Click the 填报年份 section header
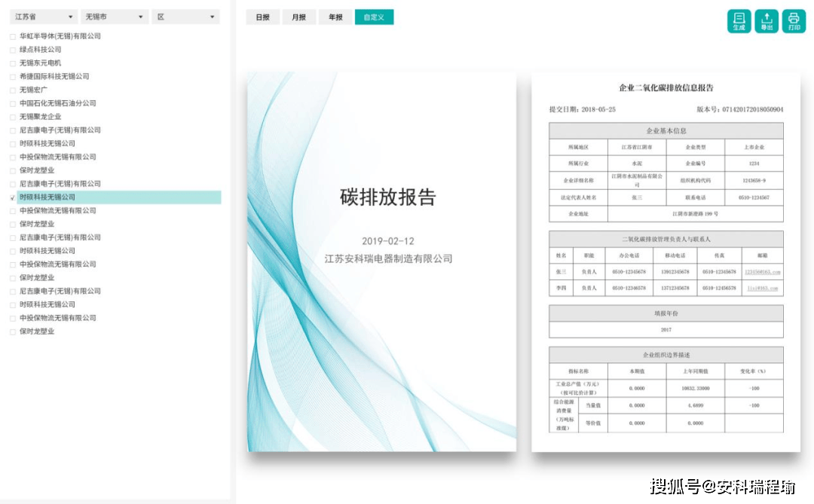The height and width of the screenshot is (504, 814). click(x=666, y=313)
